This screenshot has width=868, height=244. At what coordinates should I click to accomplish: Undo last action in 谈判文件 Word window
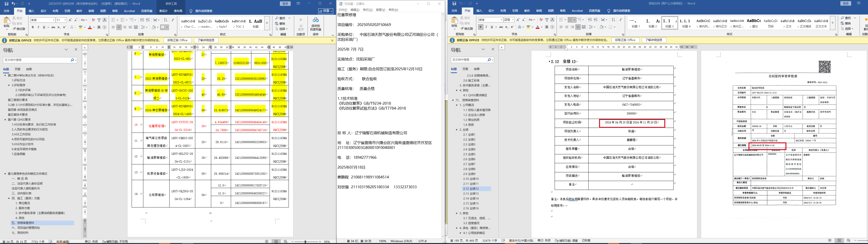13,4
